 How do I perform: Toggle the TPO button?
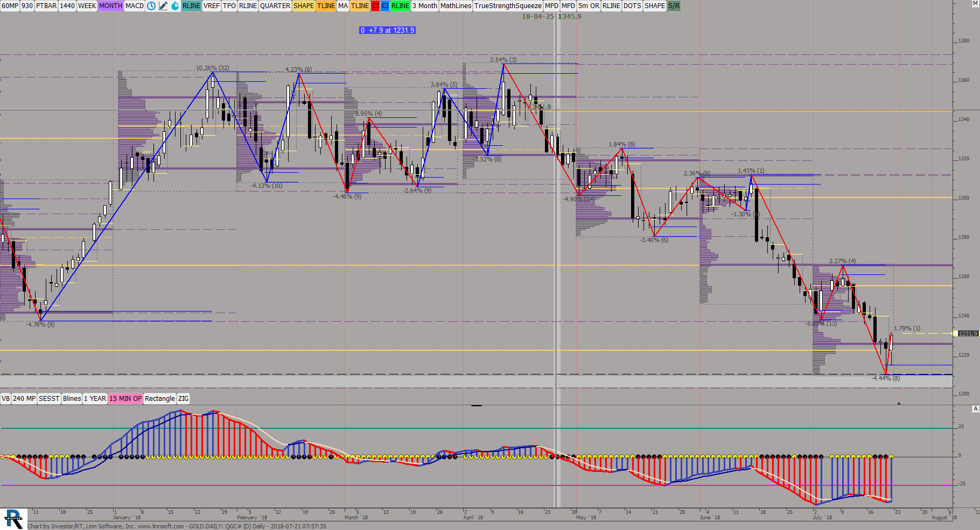(x=229, y=6)
